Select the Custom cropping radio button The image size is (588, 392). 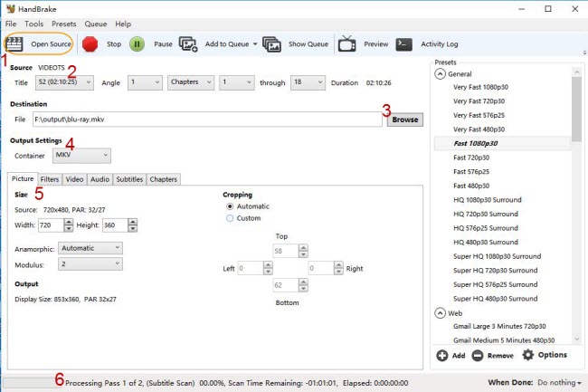pyautogui.click(x=230, y=218)
